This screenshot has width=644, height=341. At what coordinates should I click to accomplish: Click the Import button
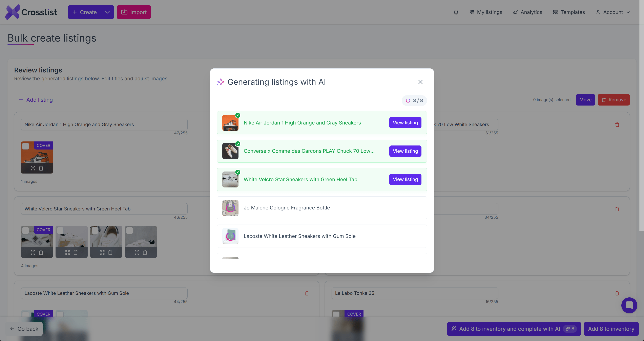point(134,12)
